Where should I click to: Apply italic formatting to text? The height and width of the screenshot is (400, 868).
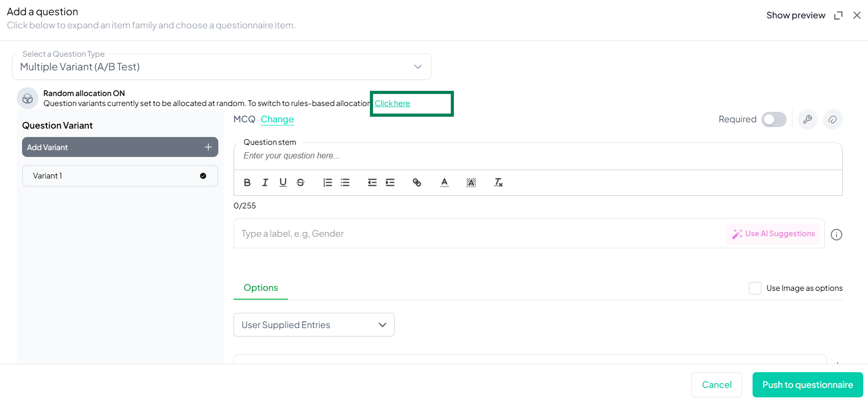265,183
